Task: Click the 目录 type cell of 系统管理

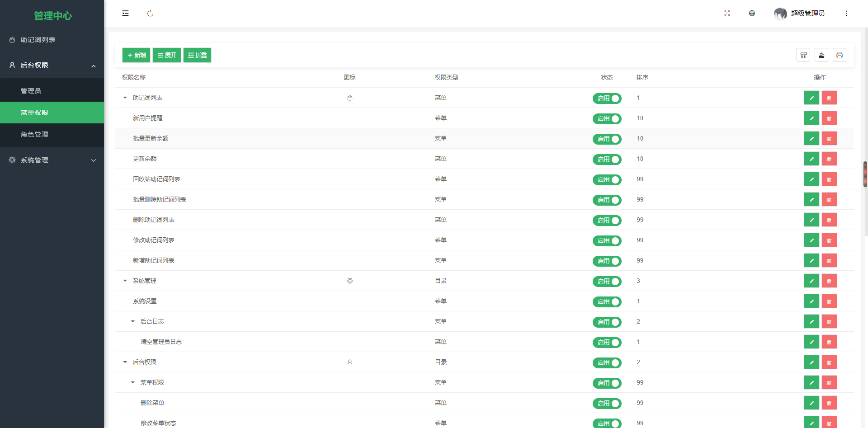Action: coord(441,281)
